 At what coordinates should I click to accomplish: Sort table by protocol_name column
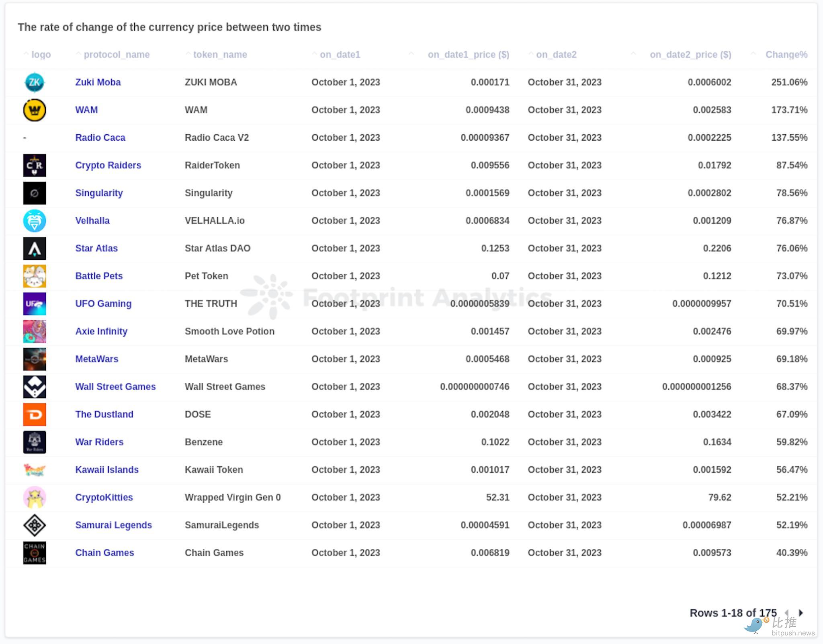[113, 55]
